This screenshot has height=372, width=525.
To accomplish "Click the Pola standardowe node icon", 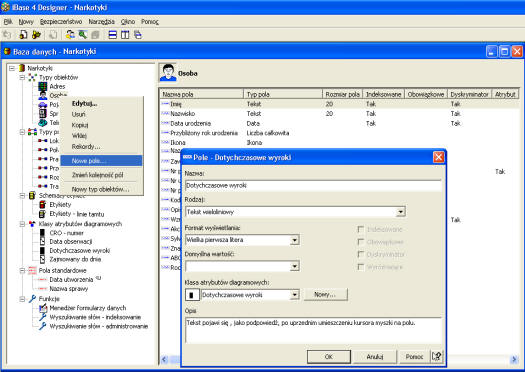I will click(x=32, y=270).
